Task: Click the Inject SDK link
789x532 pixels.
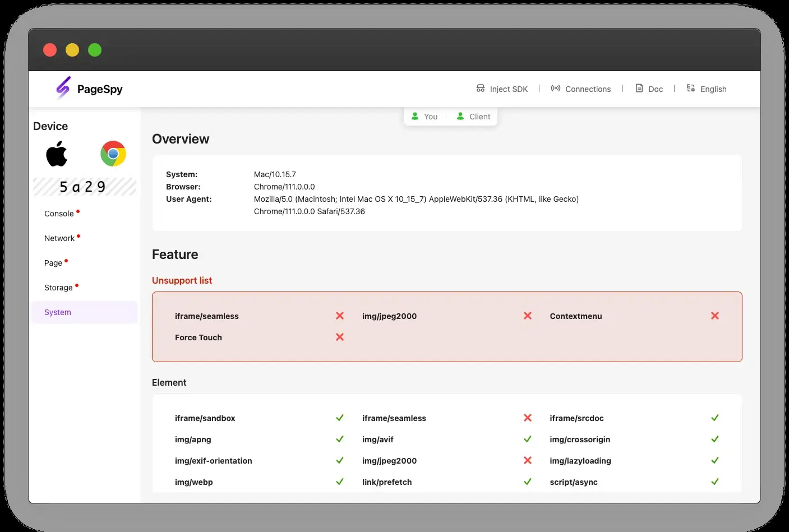Action: (x=509, y=89)
